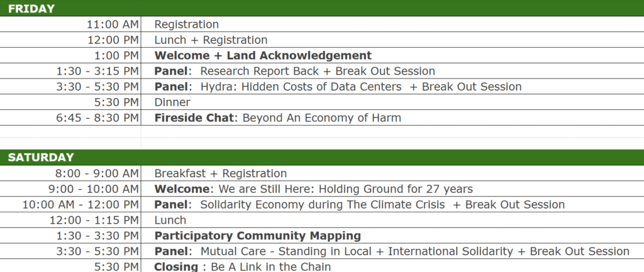
Task: Select the Solidarity Economy panel cell
Action: [x=392, y=204]
